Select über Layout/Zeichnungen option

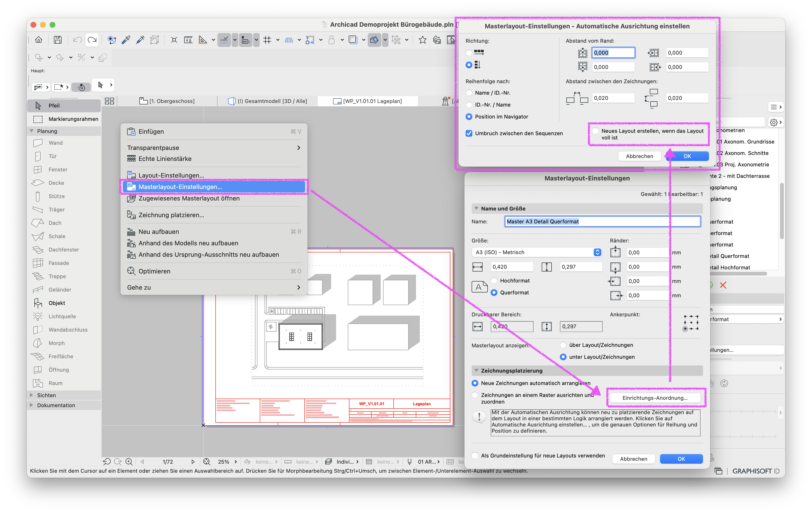tap(563, 345)
